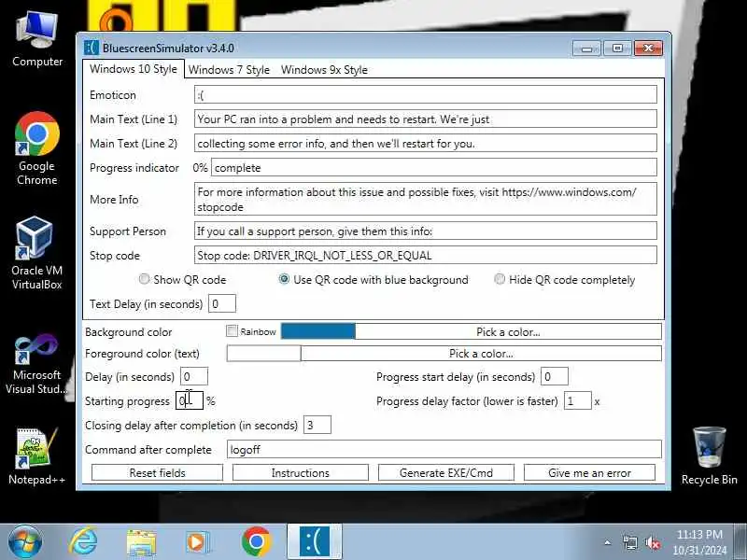Open the Instructions button
Viewport: 747px width, 560px height.
tap(300, 473)
